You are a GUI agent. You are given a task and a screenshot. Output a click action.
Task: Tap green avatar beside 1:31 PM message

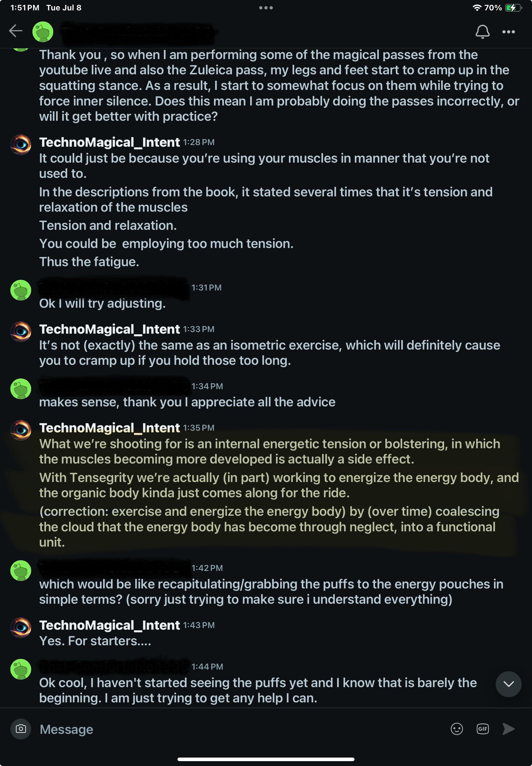click(x=21, y=290)
